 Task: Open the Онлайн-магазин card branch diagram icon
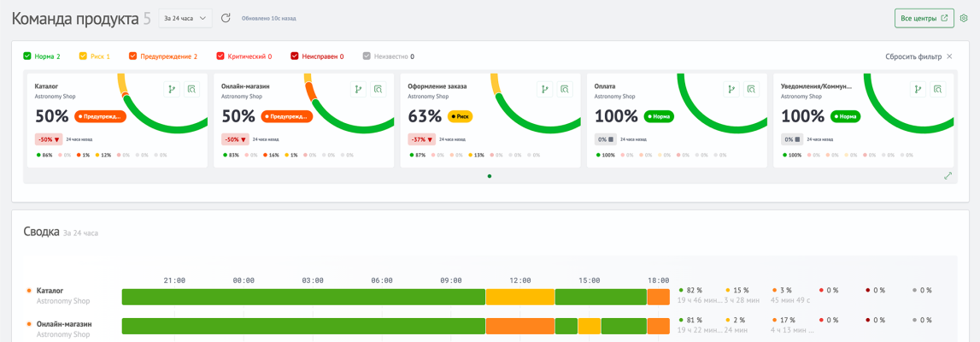(358, 90)
